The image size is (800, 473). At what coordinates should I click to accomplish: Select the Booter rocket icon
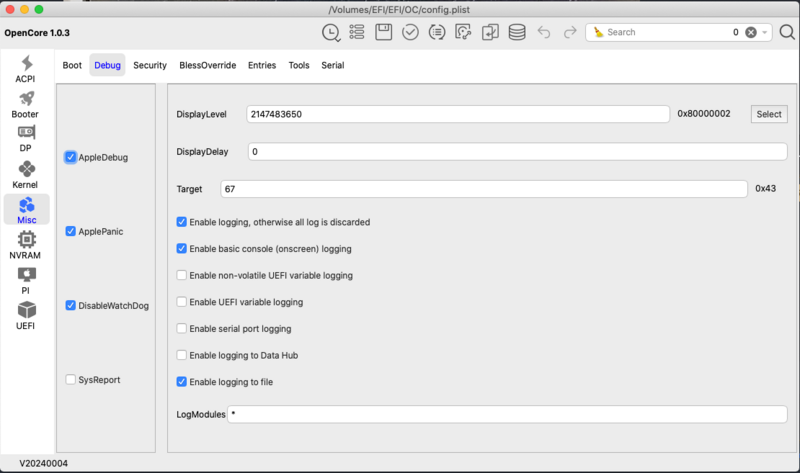coord(26,104)
